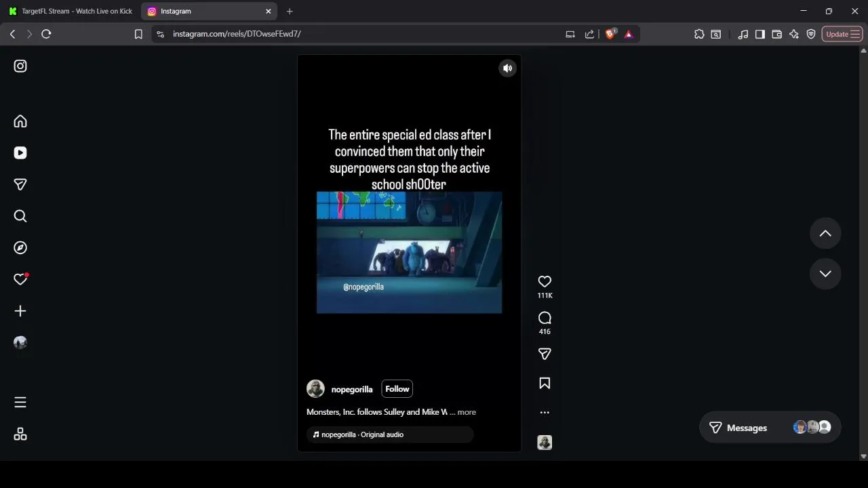Navigate forward in browser
This screenshot has height=488, width=868.
click(29, 34)
